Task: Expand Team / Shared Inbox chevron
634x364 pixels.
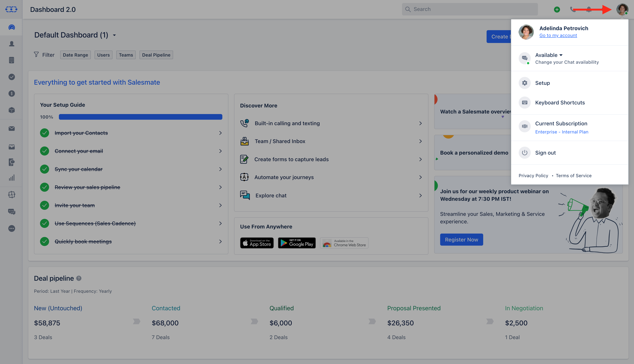Action: tap(421, 141)
